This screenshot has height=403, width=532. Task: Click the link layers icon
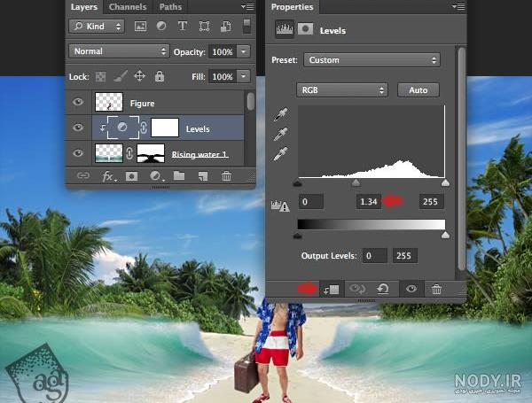click(x=83, y=175)
